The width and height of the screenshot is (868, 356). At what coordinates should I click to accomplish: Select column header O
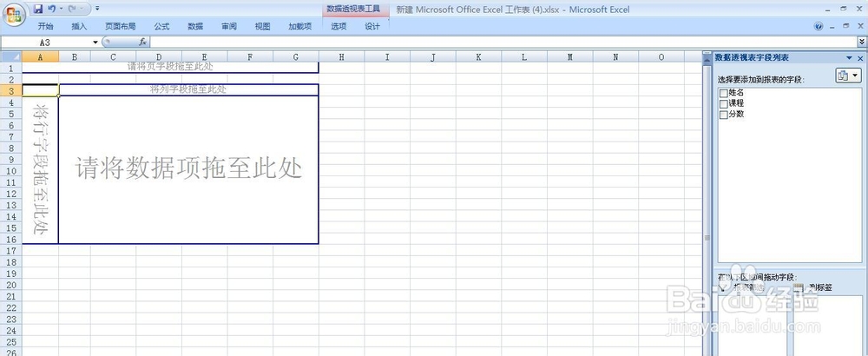pos(661,56)
